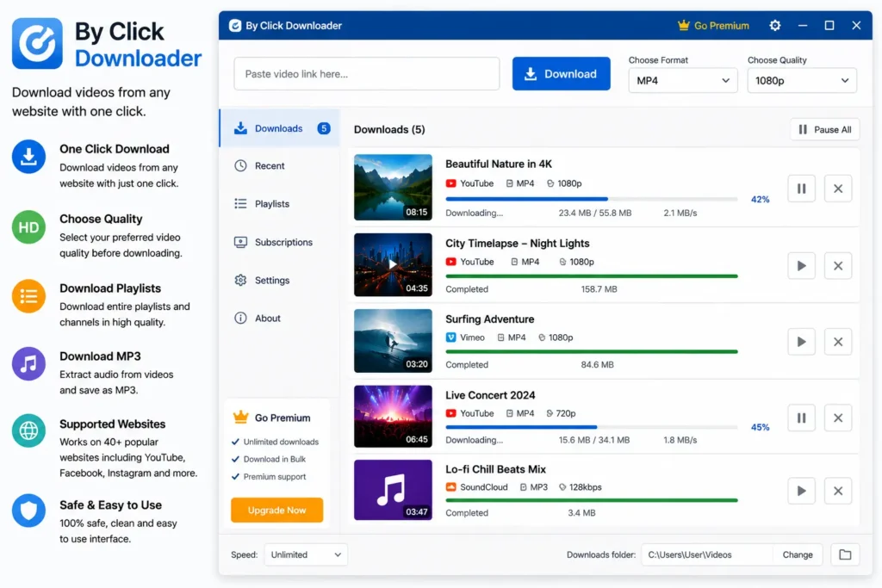This screenshot has height=588, width=882.
Task: Open the Choose Quality 1080p dropdown
Action: tap(802, 80)
